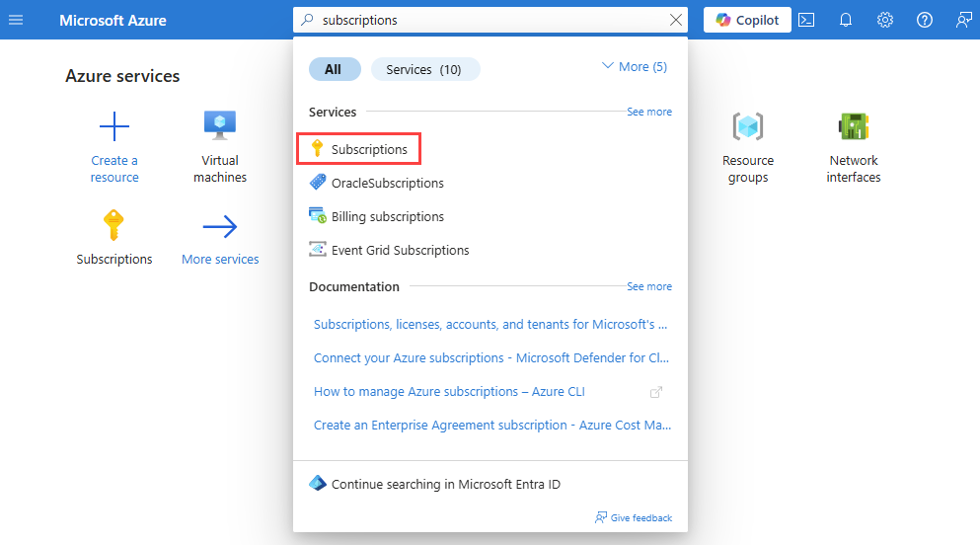Click Create a resource plus icon
Screen dimensions: 980x545
(114, 127)
